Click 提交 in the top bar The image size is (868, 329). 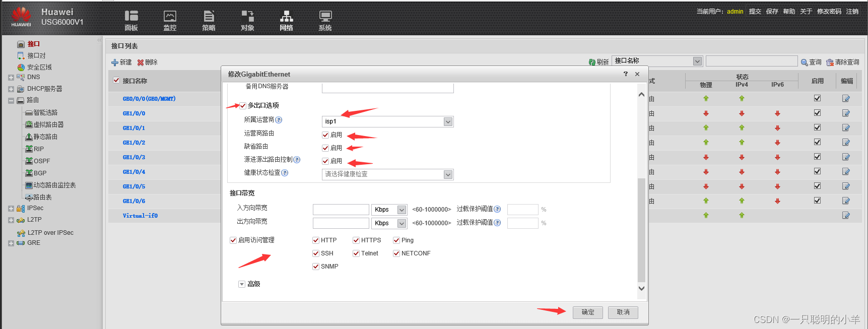(x=755, y=11)
